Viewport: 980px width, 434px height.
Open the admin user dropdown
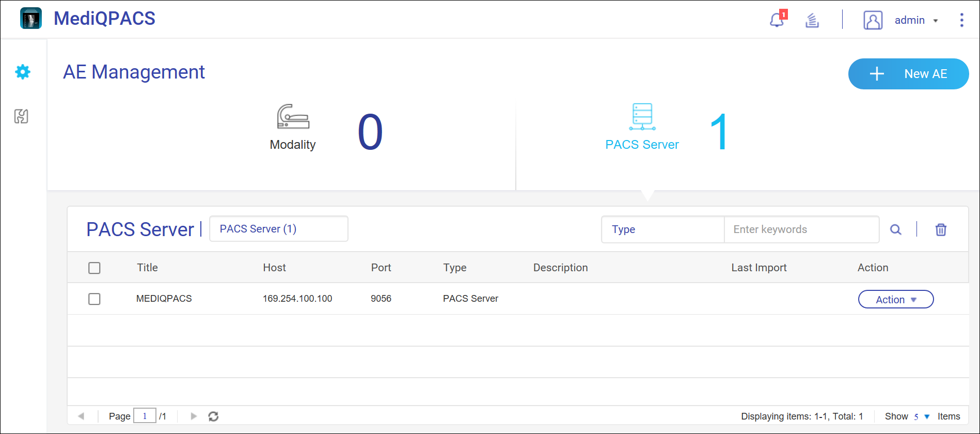[x=916, y=21]
